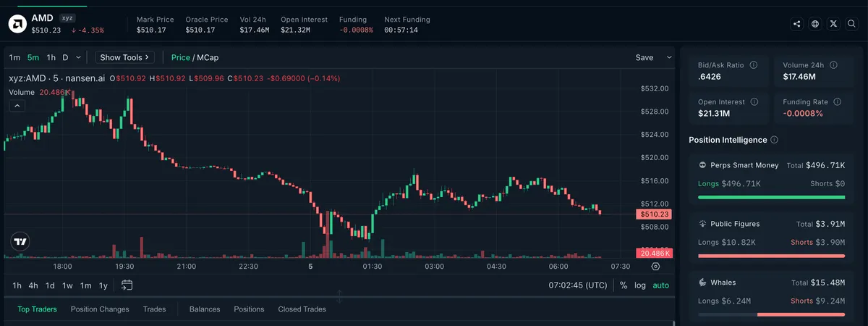Set chart range to 1d

pyautogui.click(x=50, y=285)
